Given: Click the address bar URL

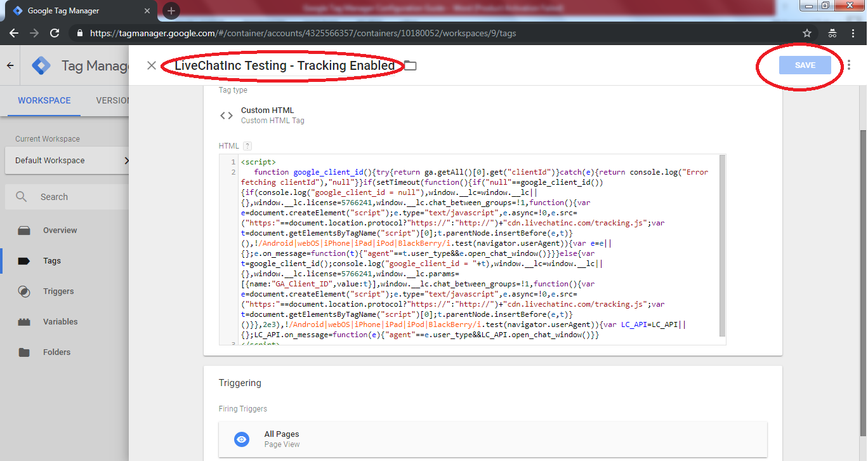Looking at the screenshot, I should 303,33.
